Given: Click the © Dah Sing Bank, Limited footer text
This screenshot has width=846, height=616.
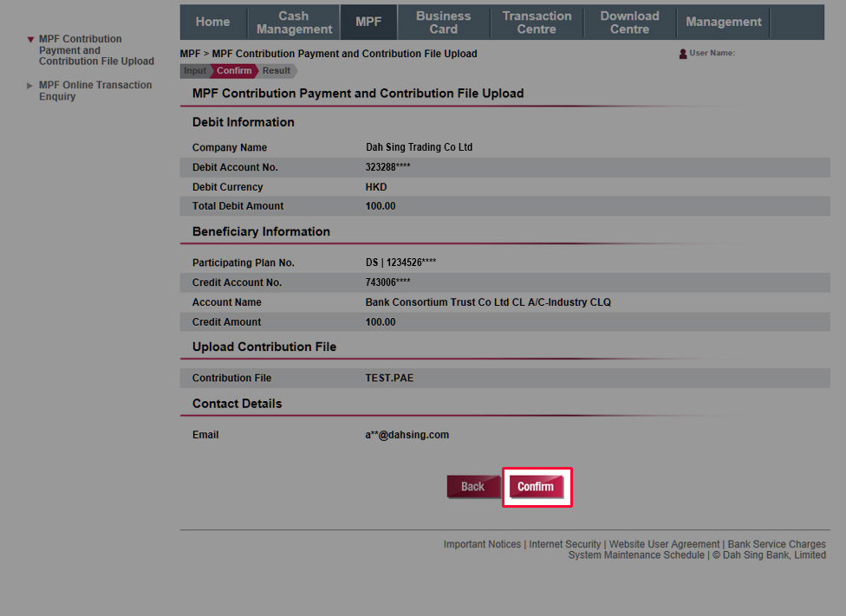Looking at the screenshot, I should [x=770, y=555].
